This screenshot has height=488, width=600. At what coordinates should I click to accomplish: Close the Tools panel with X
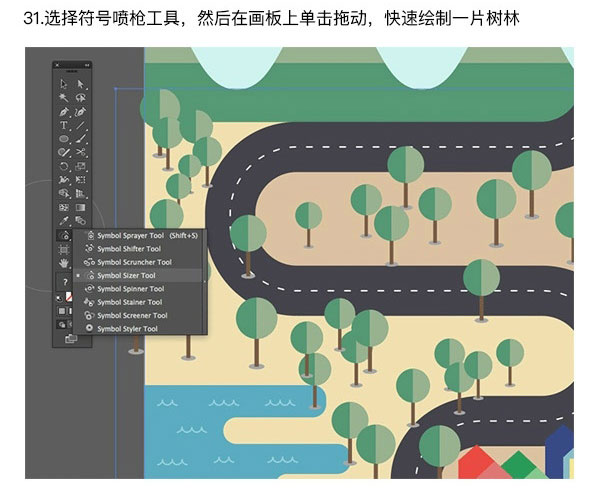57,65
